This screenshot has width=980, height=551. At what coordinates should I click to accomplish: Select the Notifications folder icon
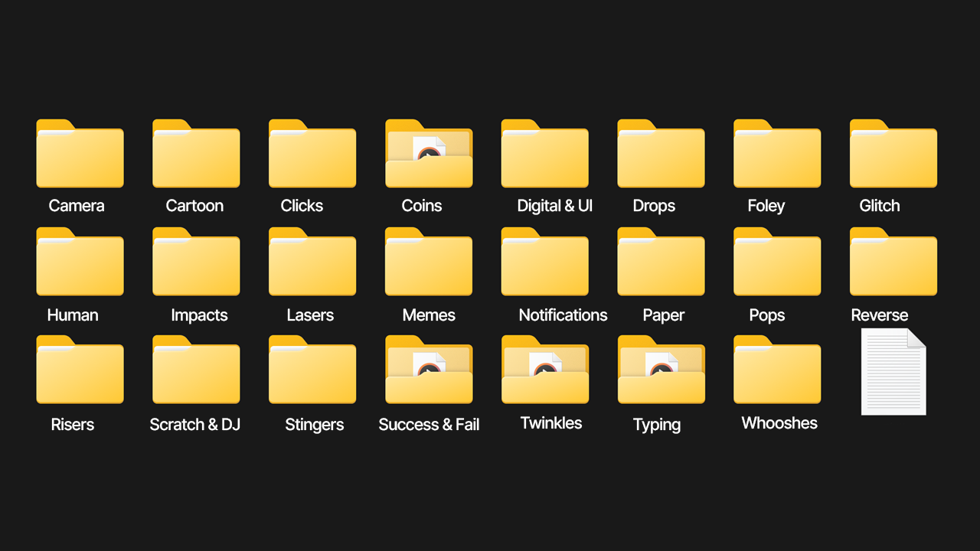(x=545, y=262)
